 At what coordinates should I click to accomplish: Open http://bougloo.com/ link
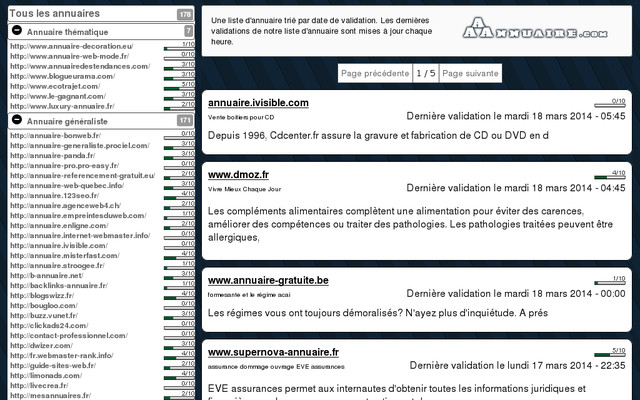[x=44, y=306]
